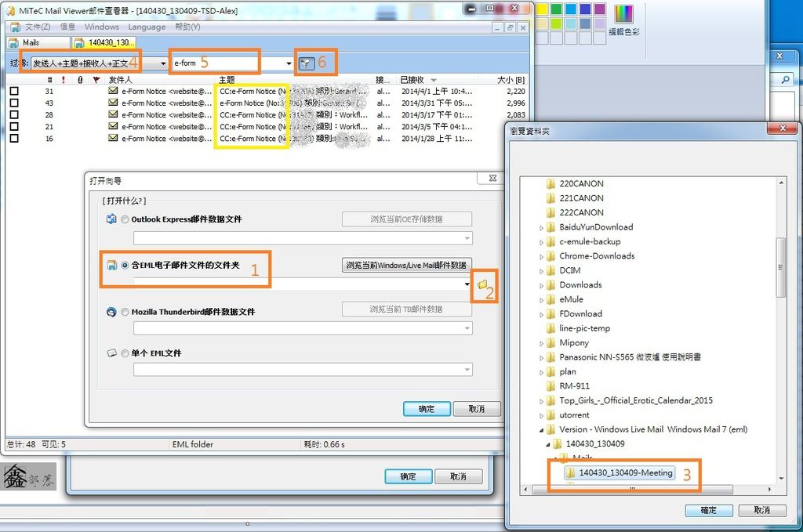Click the magnifier search icon in background window
Screen dimensions: 803x532
[785, 79]
